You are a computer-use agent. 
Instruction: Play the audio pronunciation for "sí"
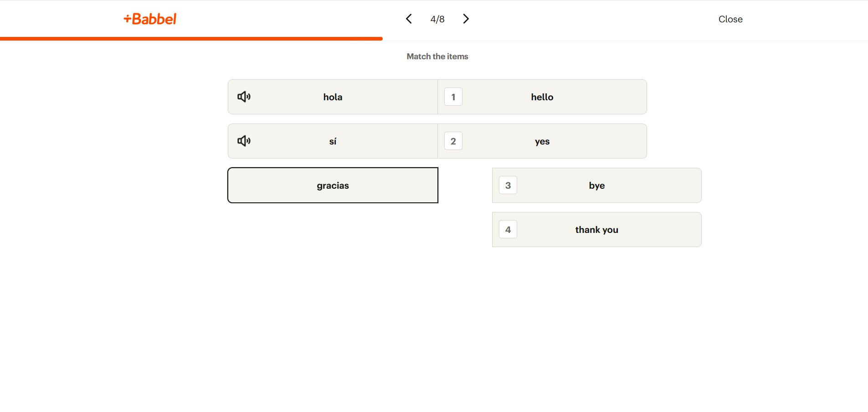244,141
